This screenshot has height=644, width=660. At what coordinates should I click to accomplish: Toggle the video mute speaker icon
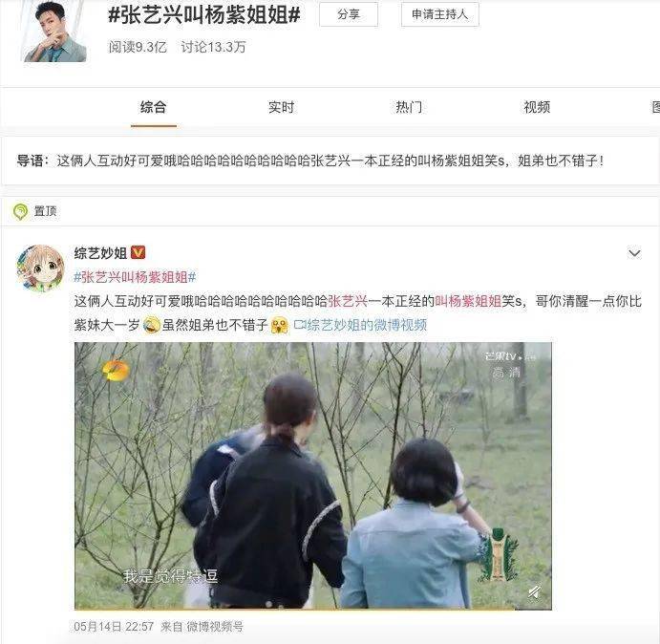[535, 592]
